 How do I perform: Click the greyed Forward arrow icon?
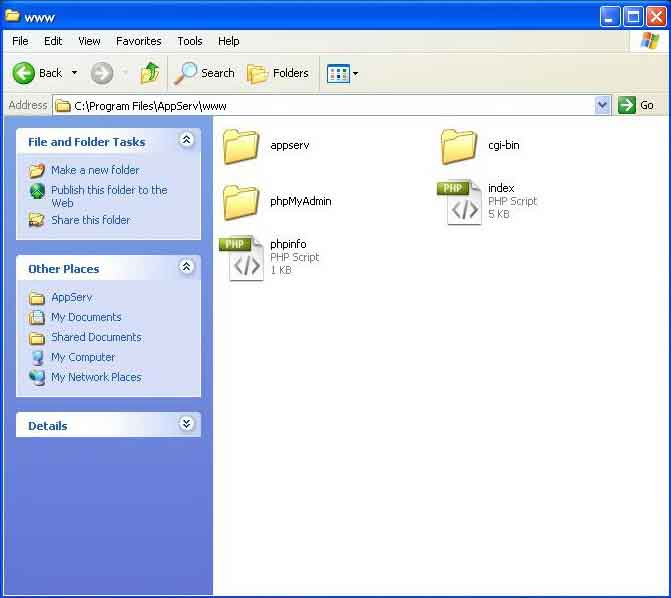coord(102,73)
